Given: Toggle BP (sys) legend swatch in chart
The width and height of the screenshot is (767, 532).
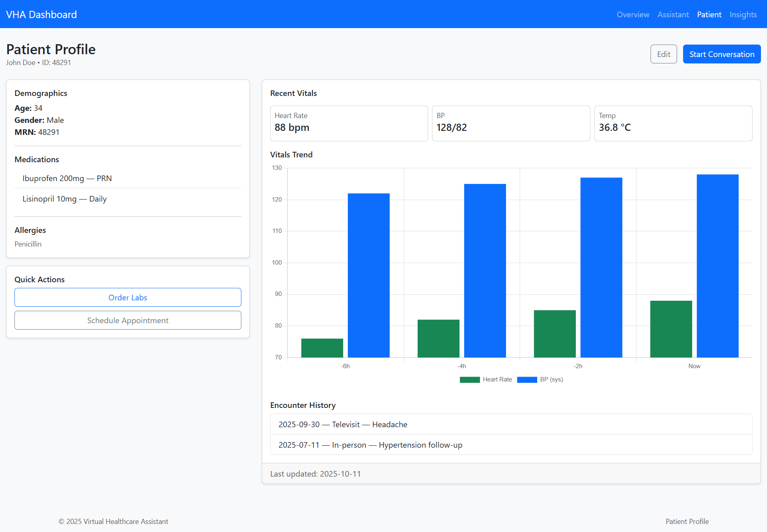Looking at the screenshot, I should (x=527, y=379).
